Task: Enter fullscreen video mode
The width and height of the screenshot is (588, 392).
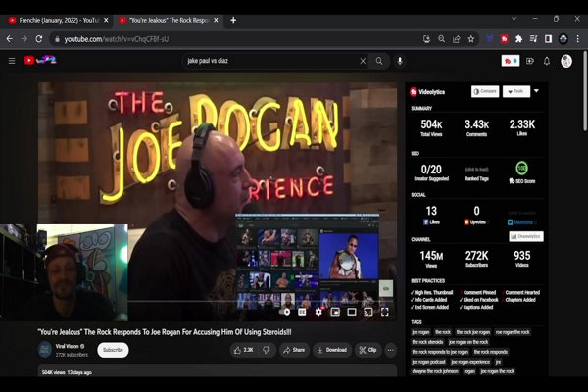Action: [x=385, y=312]
